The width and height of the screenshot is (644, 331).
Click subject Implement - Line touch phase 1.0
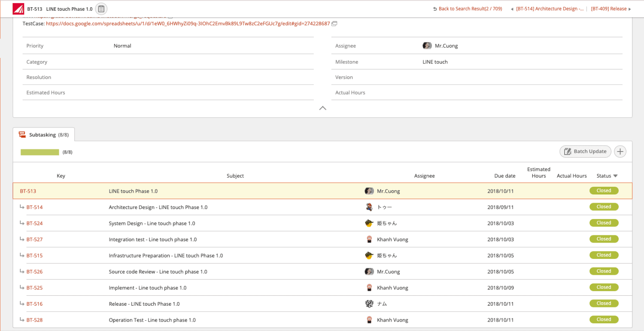coord(148,288)
